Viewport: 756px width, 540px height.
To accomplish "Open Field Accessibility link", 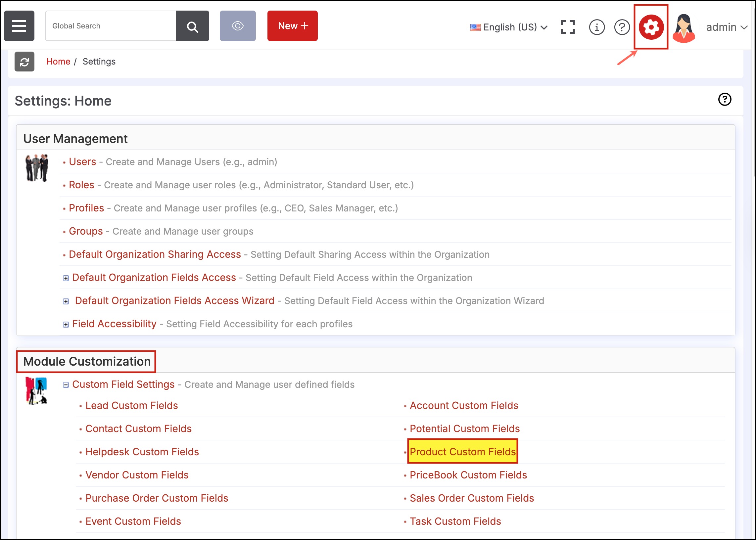I will (114, 324).
